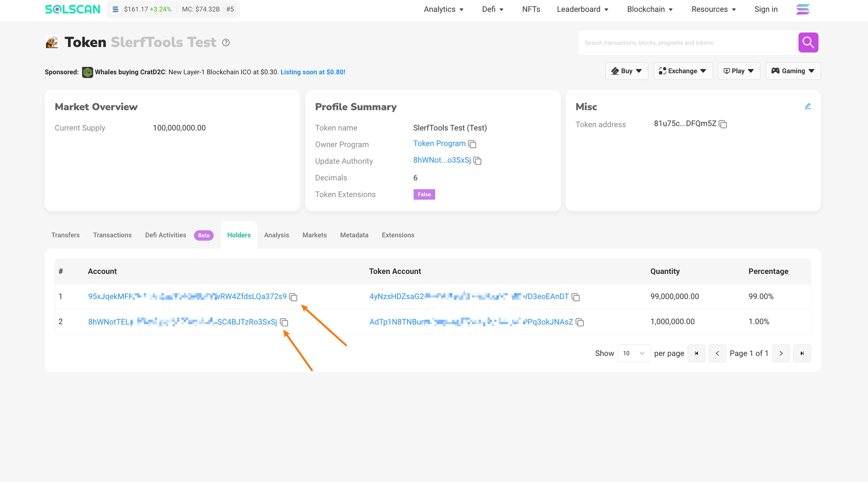The image size is (868, 482).
Task: Copy second holder's token account address
Action: coord(580,322)
